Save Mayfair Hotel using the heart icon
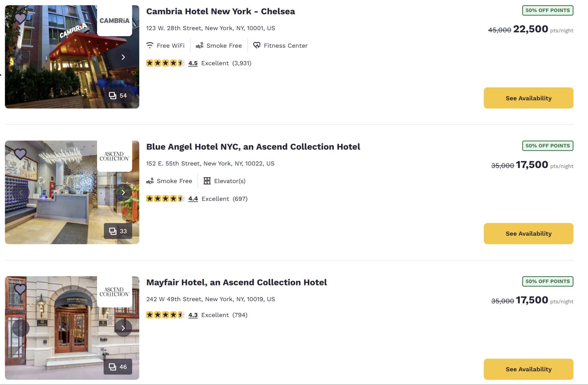This screenshot has width=588, height=385. click(20, 289)
